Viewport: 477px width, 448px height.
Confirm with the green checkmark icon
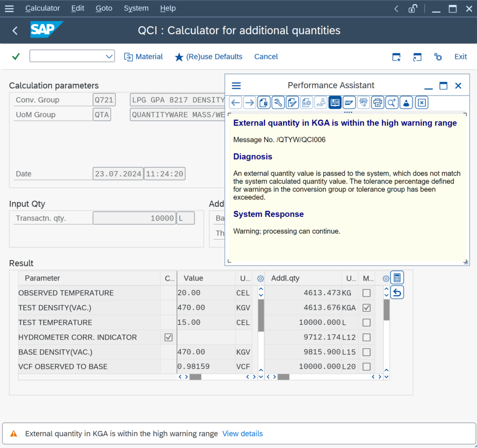16,56
